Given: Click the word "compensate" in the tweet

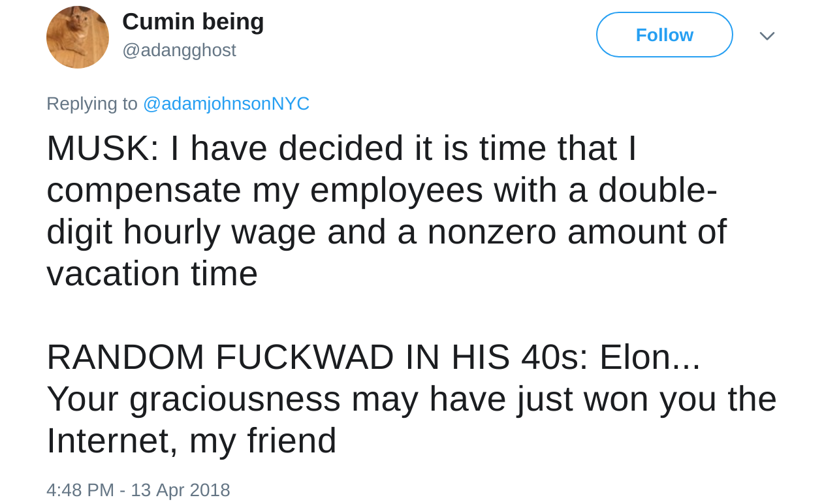Looking at the screenshot, I should 144,190.
